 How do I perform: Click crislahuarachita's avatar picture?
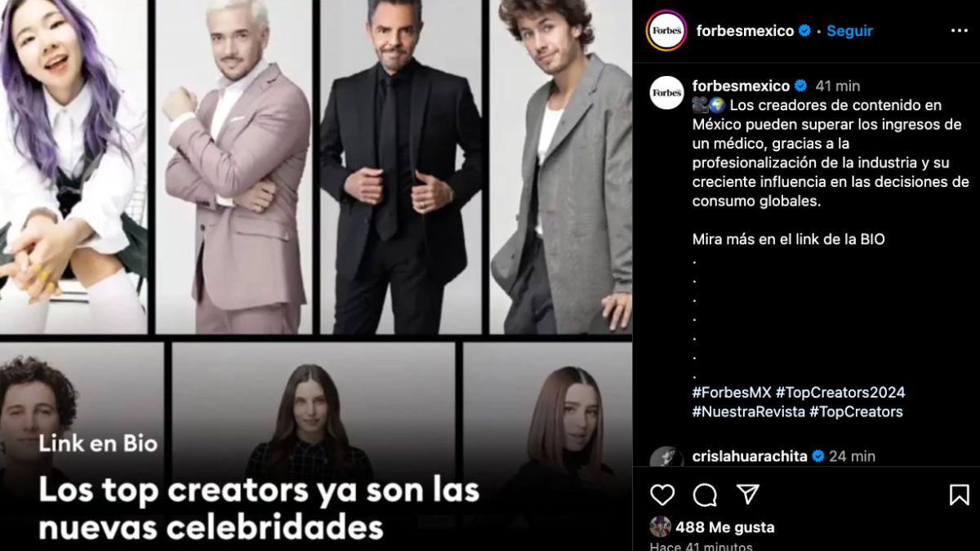point(666,458)
